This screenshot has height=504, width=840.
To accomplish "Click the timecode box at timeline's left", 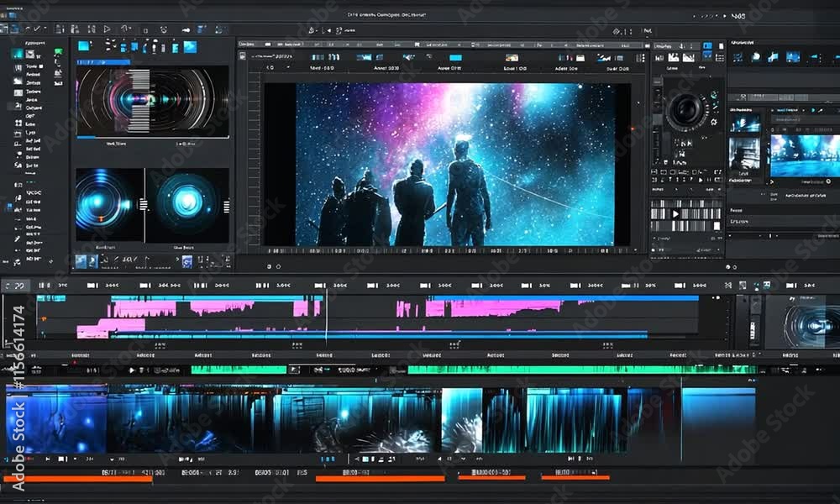I will (15, 286).
